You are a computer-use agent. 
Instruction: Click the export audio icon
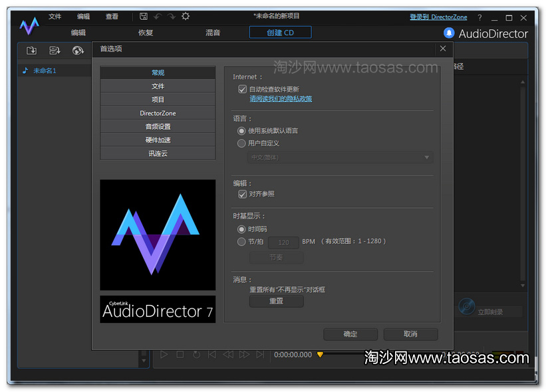pyautogui.click(x=56, y=50)
